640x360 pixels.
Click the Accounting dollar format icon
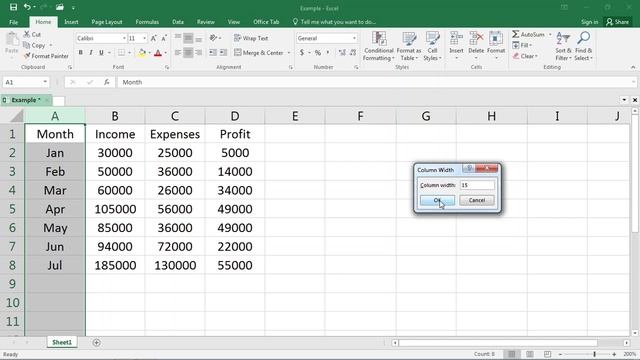pyautogui.click(x=302, y=53)
